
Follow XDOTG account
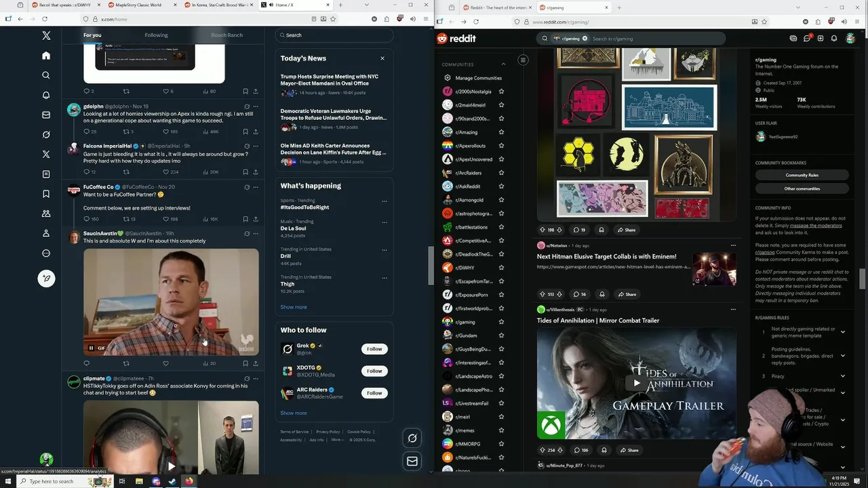coord(374,371)
